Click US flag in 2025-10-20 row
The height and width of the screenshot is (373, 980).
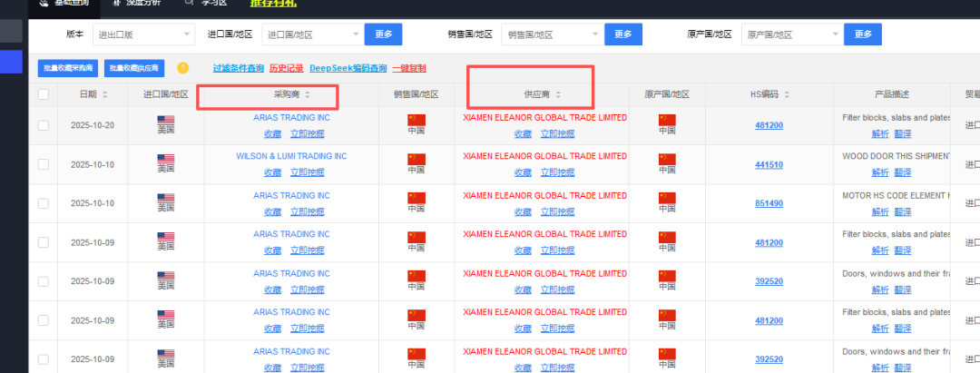pyautogui.click(x=166, y=120)
